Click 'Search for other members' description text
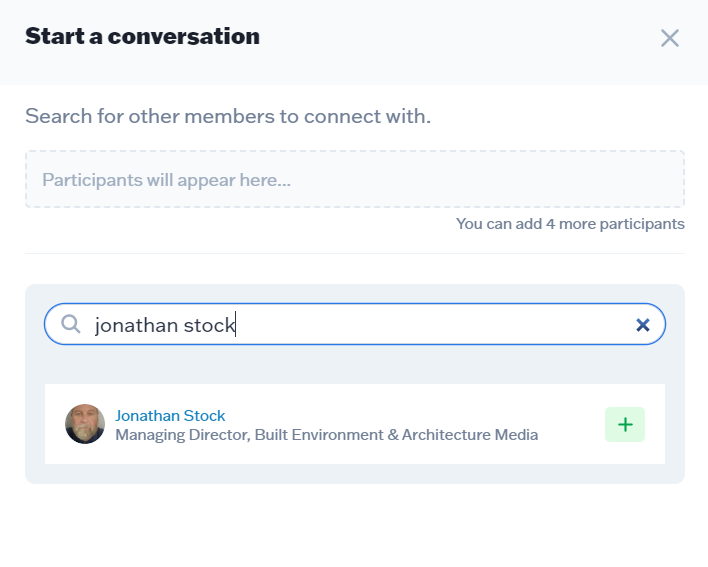 coord(228,116)
